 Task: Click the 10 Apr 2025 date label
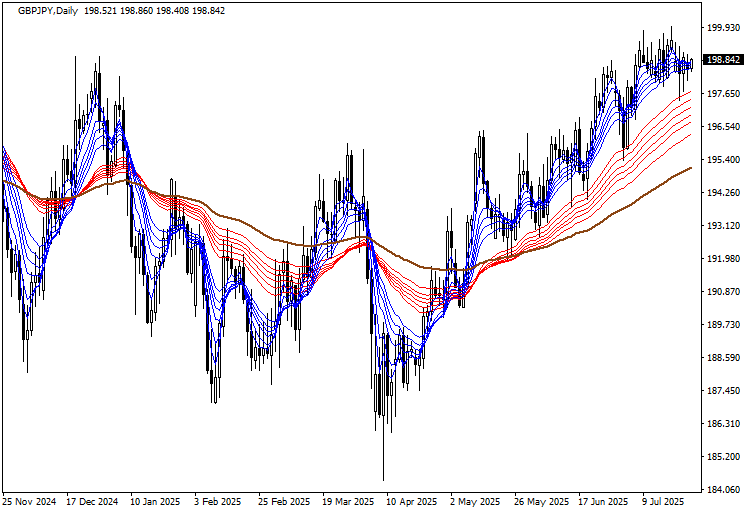pyautogui.click(x=412, y=502)
